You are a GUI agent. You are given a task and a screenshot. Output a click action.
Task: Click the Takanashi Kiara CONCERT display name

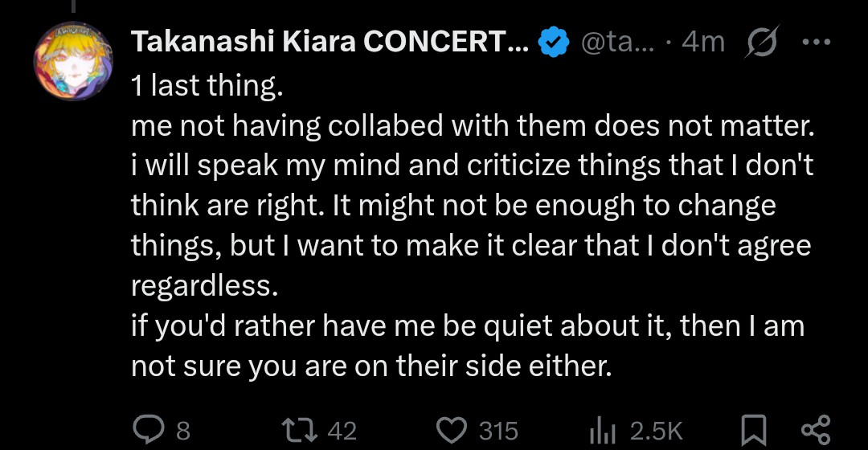click(x=330, y=42)
